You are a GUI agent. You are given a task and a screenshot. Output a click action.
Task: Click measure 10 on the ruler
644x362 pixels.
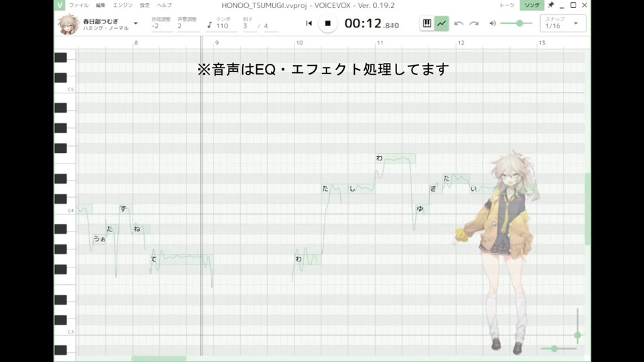pos(299,43)
